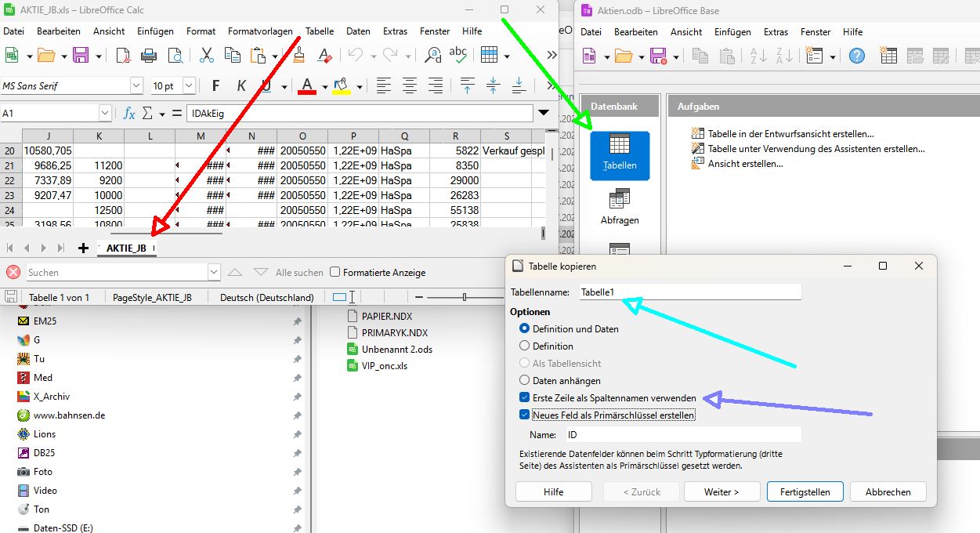The width and height of the screenshot is (980, 533).
Task: Switch to the AKTIE_JB sheet tab
Action: click(x=126, y=248)
